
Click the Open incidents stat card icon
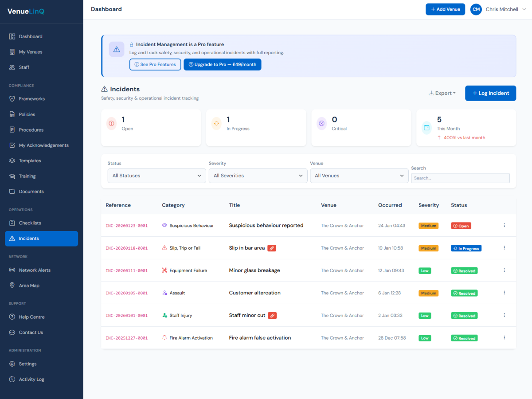point(111,124)
